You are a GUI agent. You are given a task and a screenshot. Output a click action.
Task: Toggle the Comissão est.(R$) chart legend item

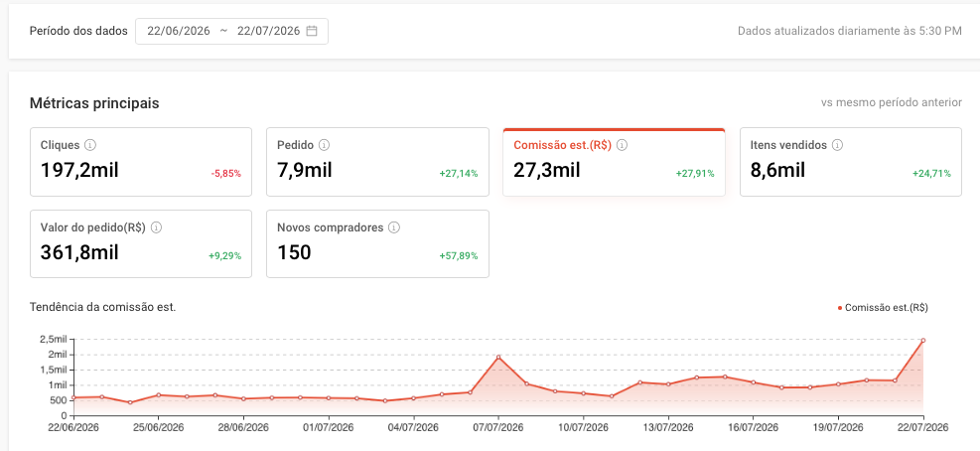pos(883,308)
